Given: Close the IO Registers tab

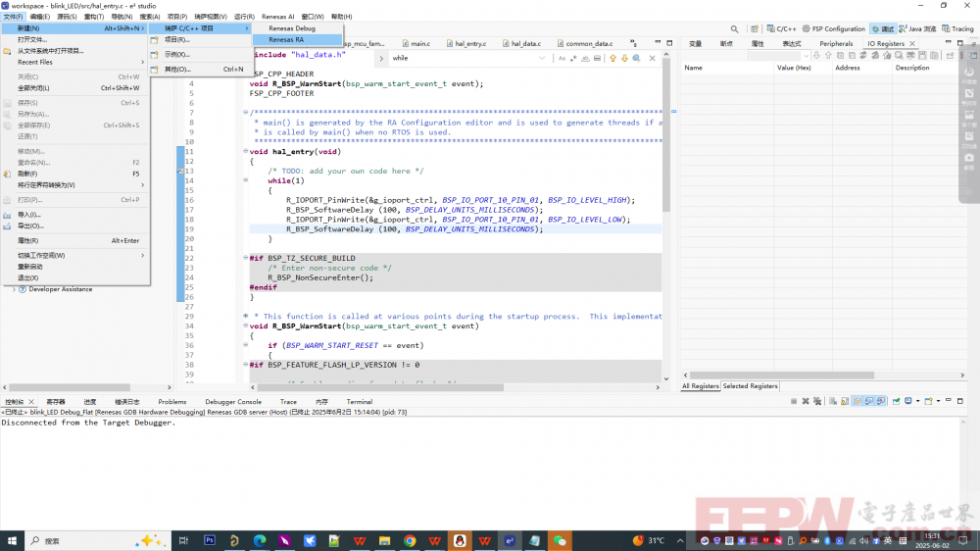Looking at the screenshot, I should 912,44.
